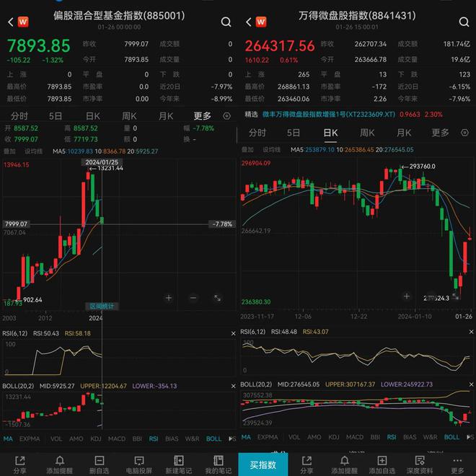
Task: Tap left 添加提醒 bell icon
Action: pyautogui.click(x=59, y=464)
